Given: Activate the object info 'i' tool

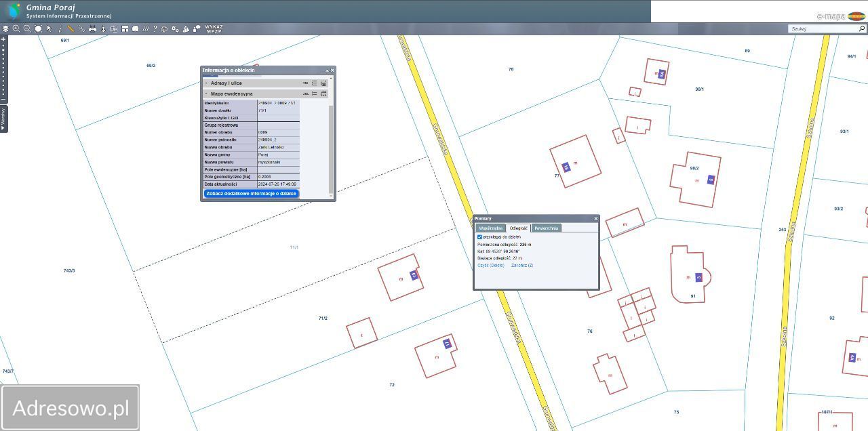Looking at the screenshot, I should pyautogui.click(x=60, y=28).
